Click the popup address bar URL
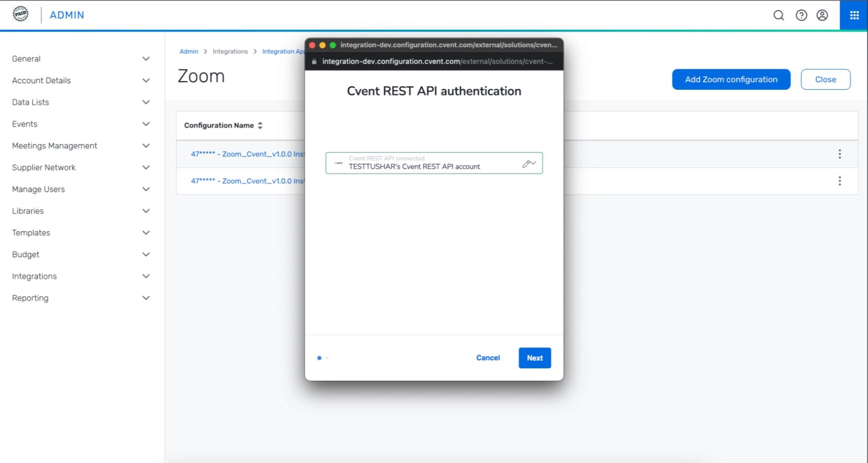This screenshot has height=463, width=868. click(437, 61)
